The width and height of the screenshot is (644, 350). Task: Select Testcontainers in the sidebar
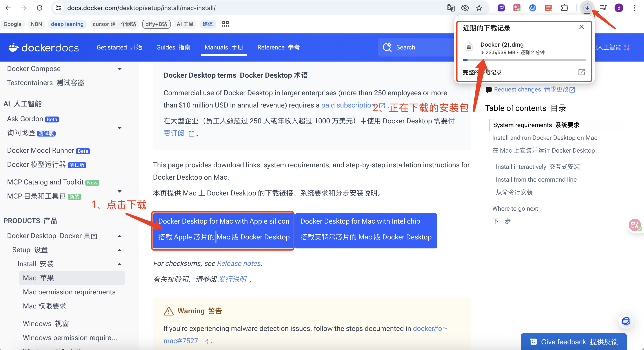(45, 82)
